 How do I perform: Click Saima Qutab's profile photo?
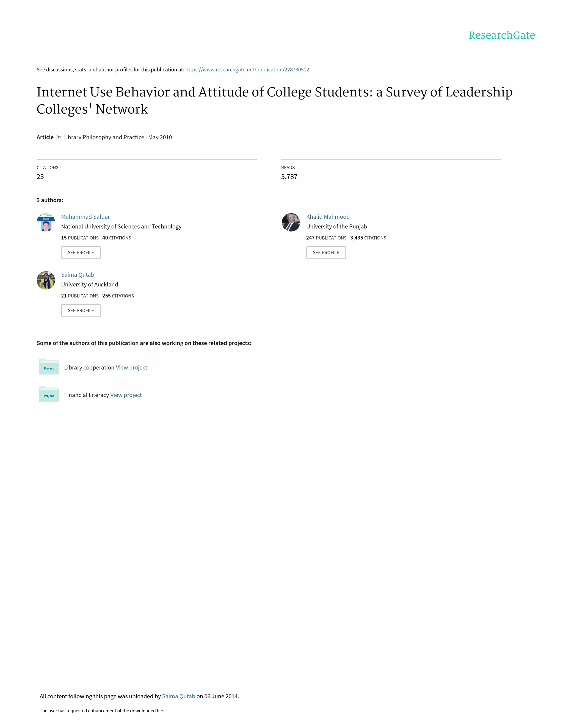click(46, 280)
